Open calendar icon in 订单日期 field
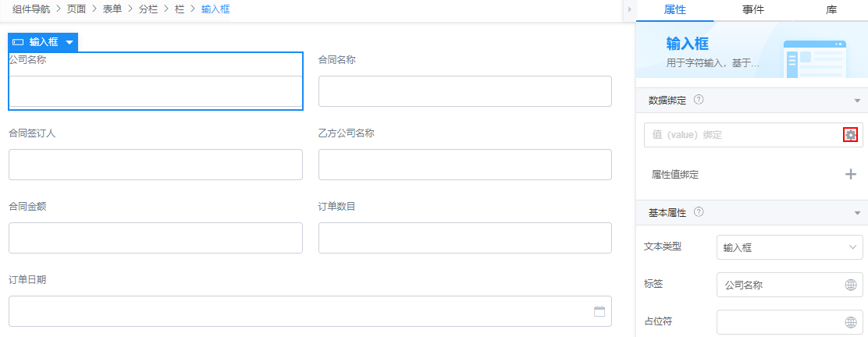Image resolution: width=868 pixels, height=337 pixels. coord(599,311)
